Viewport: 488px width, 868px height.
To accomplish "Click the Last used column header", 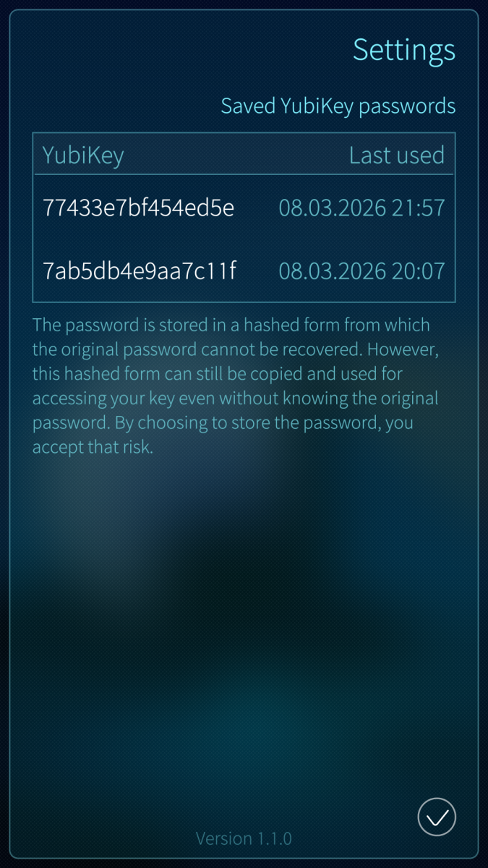I will [397, 155].
